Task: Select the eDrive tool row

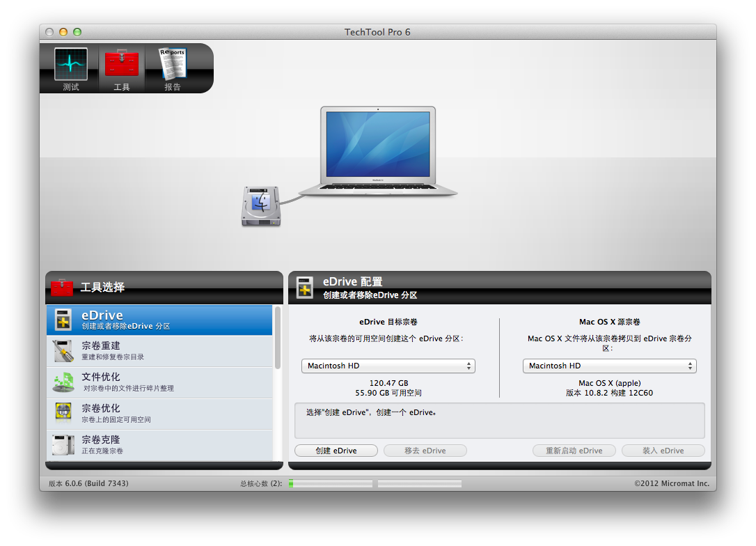Action: tap(159, 320)
